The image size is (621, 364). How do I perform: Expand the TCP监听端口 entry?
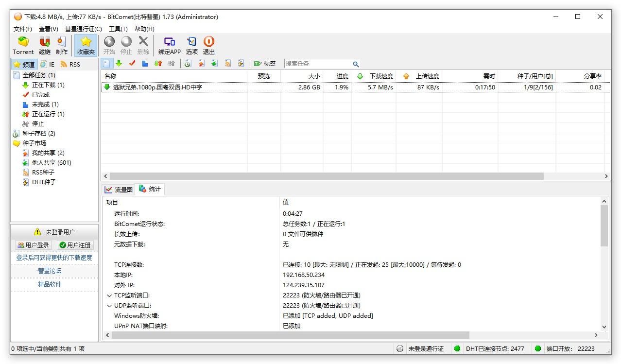[x=109, y=295]
